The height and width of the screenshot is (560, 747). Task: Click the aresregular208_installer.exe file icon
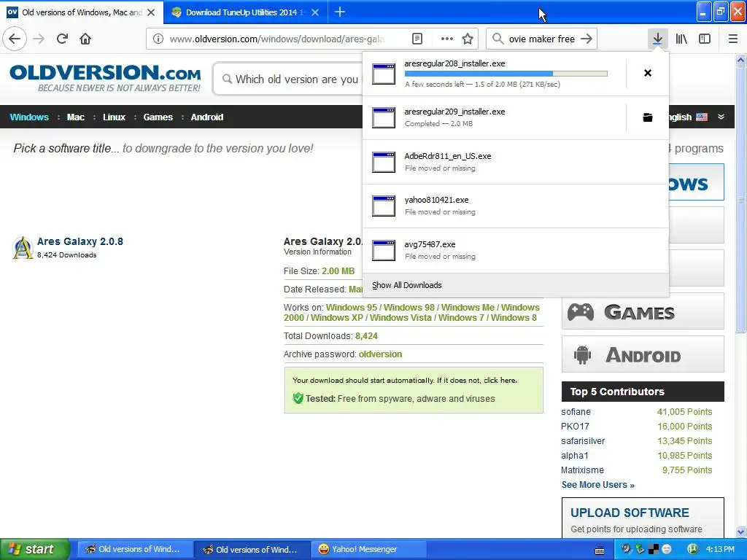tap(384, 74)
